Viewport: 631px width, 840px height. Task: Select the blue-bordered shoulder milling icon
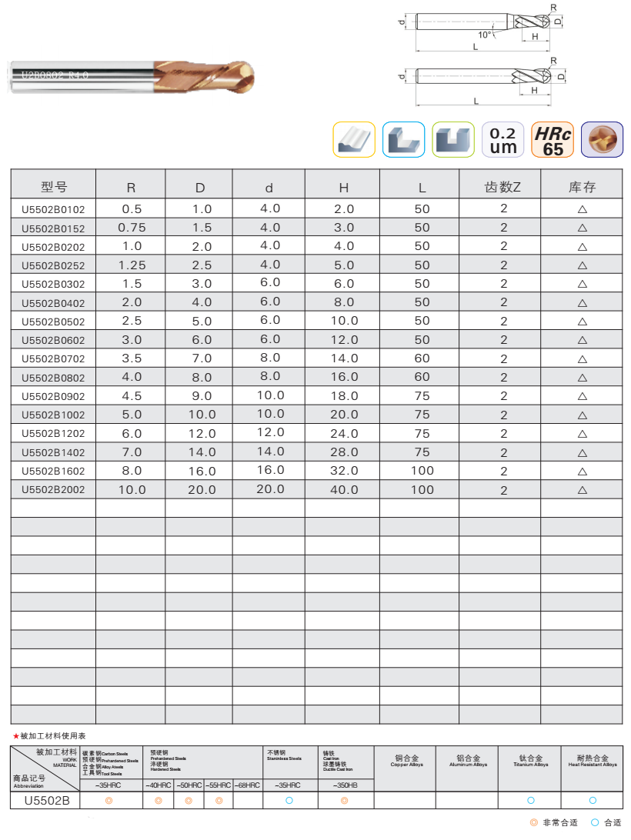(404, 140)
